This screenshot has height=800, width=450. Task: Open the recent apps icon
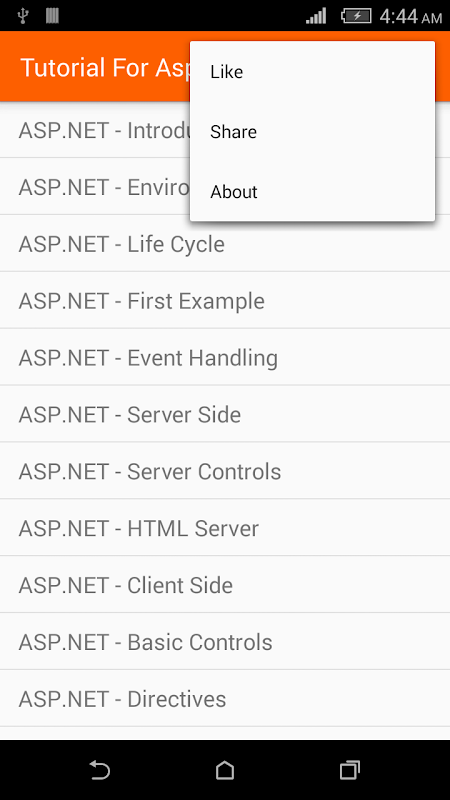click(x=349, y=770)
